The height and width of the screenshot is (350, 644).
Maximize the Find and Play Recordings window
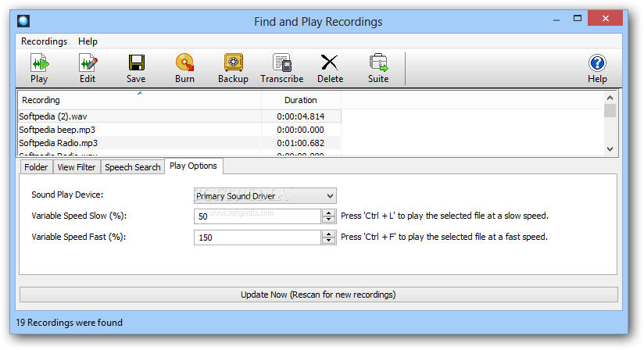(578, 19)
